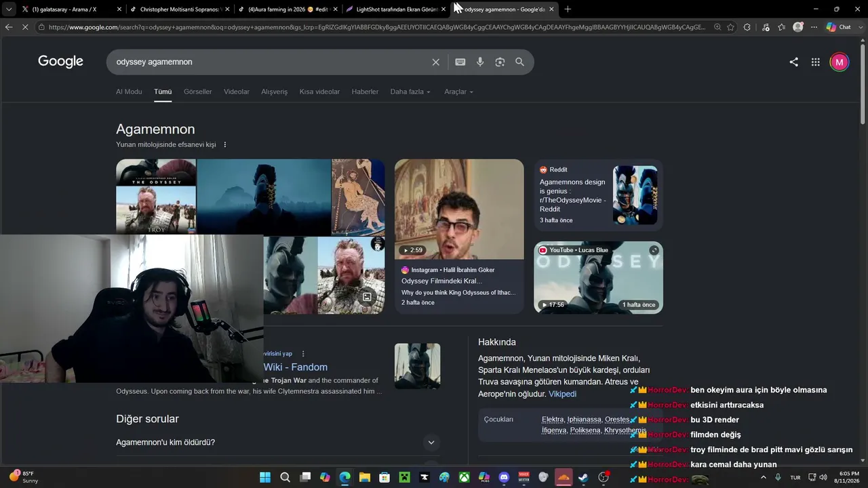
Task: Switch to Görseller image results
Action: 198,91
